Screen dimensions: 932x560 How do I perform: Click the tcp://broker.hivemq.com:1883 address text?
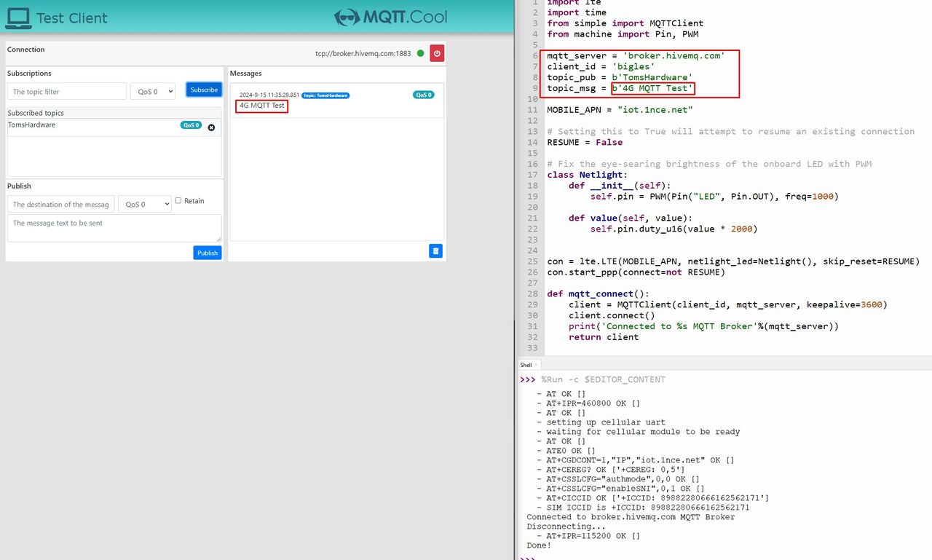pos(363,53)
